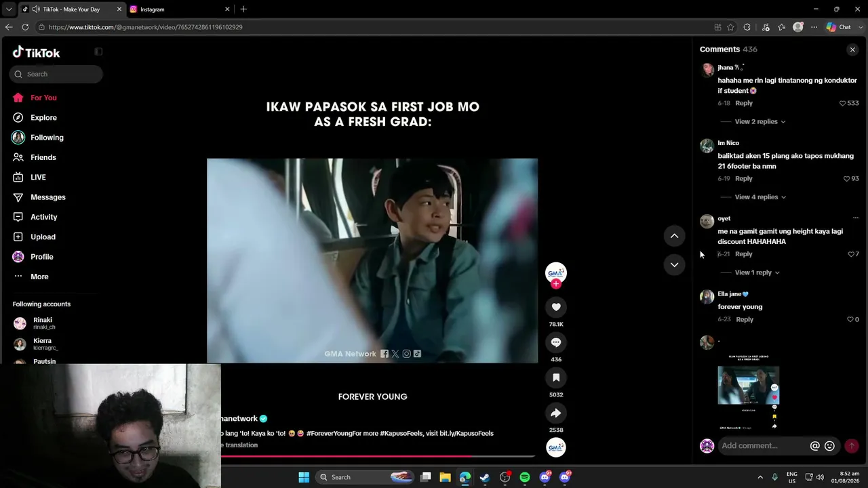Screen dimensions: 868x488
Task: Open the More options menu in the sidebar
Action: (39, 277)
